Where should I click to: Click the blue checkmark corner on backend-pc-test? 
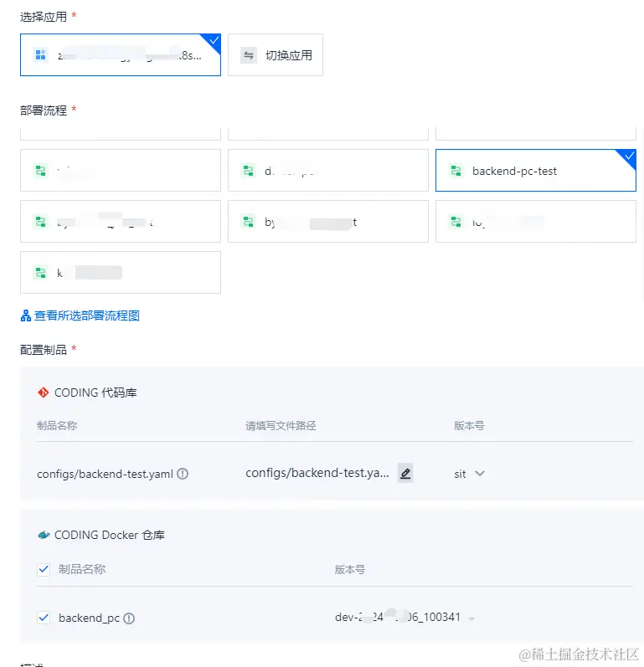coord(629,156)
